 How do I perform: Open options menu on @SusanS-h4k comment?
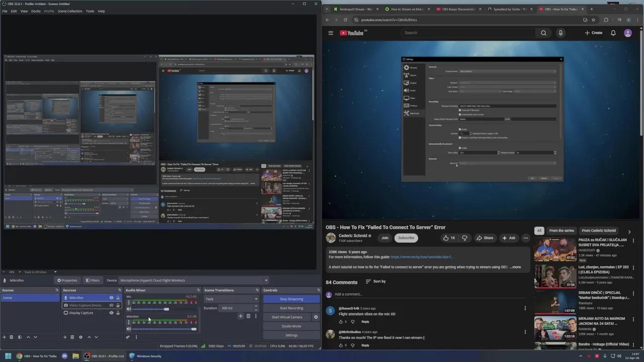[x=525, y=308]
